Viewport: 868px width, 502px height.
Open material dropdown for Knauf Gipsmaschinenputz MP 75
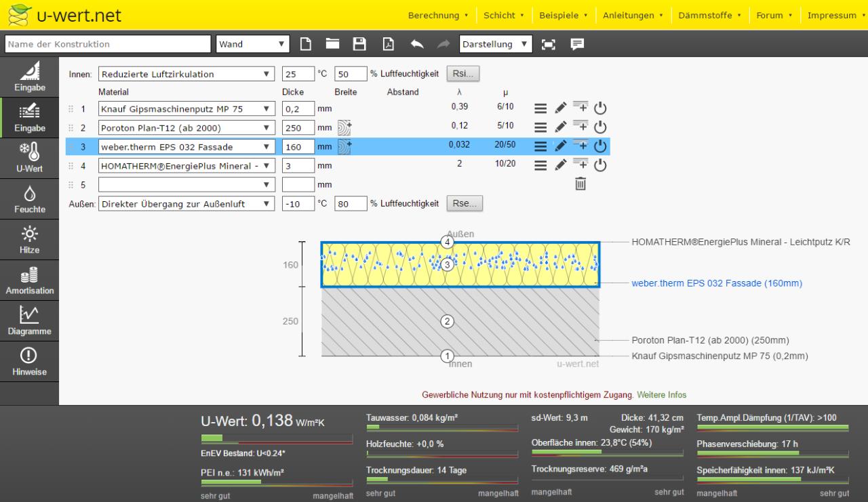186,108
